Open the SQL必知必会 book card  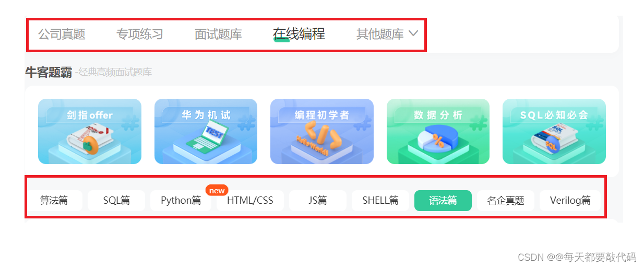[554, 131]
